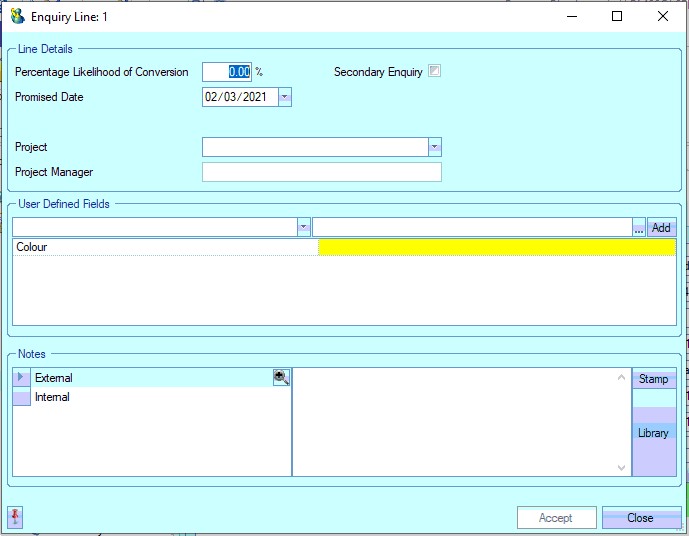Image resolution: width=689 pixels, height=536 pixels.
Task: Open the Promised Date calendar dropdown
Action: click(x=284, y=97)
